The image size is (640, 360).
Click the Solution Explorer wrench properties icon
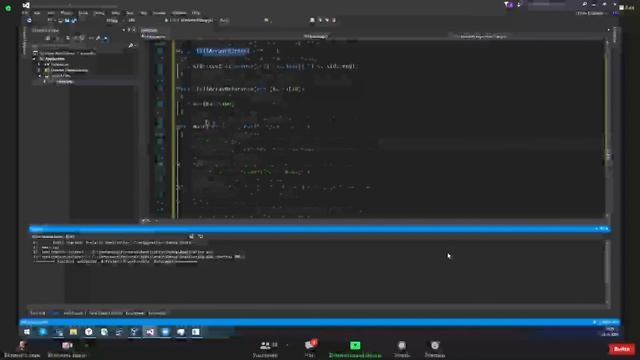click(98, 38)
